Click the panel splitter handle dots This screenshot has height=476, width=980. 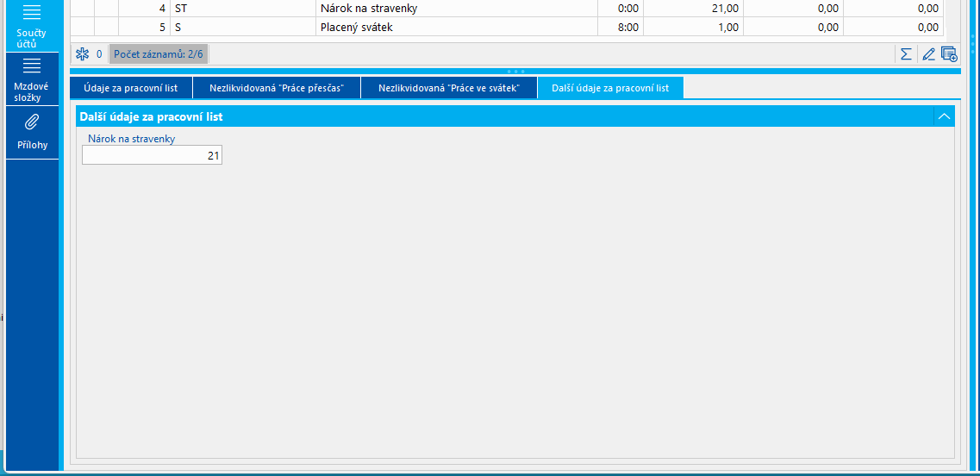tap(515, 72)
